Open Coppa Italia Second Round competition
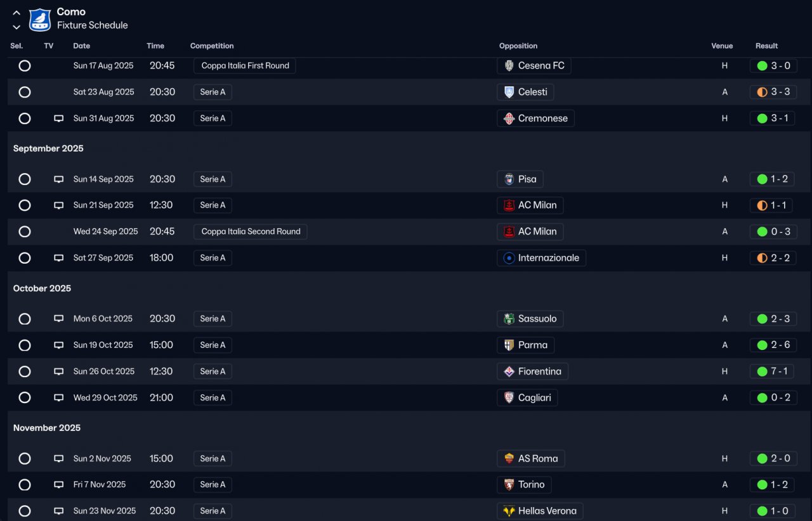 (251, 232)
